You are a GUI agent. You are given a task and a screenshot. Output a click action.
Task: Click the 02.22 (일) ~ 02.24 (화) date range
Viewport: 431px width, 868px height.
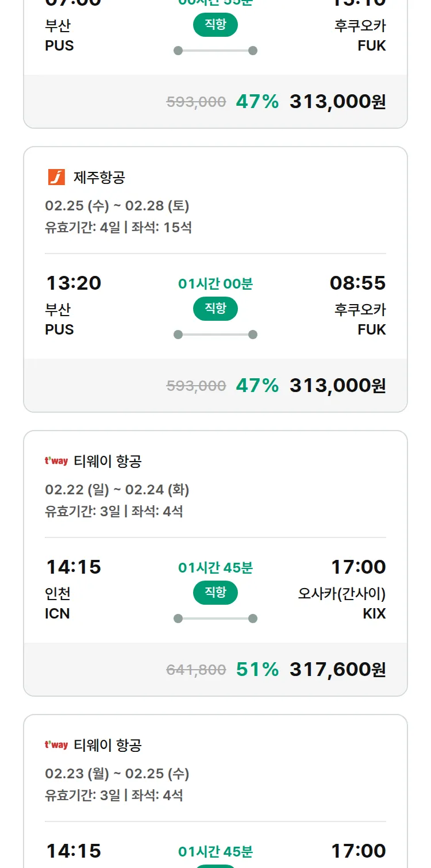(x=117, y=490)
